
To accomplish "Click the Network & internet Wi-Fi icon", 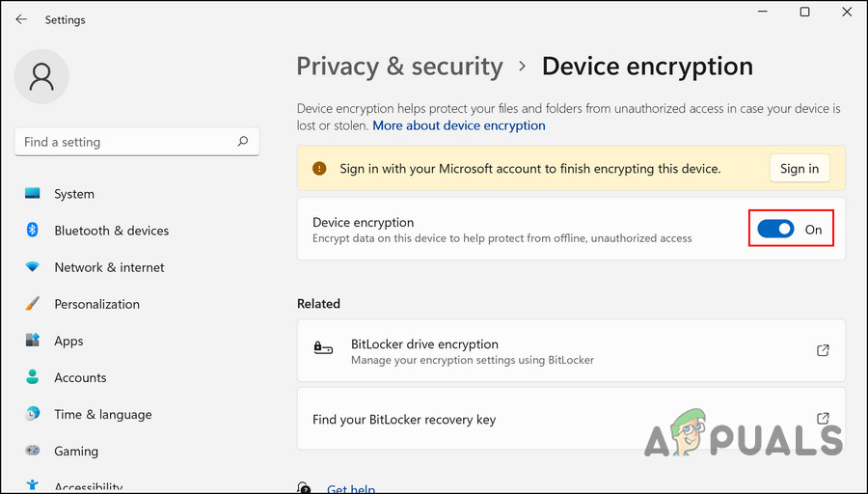I will (x=33, y=267).
